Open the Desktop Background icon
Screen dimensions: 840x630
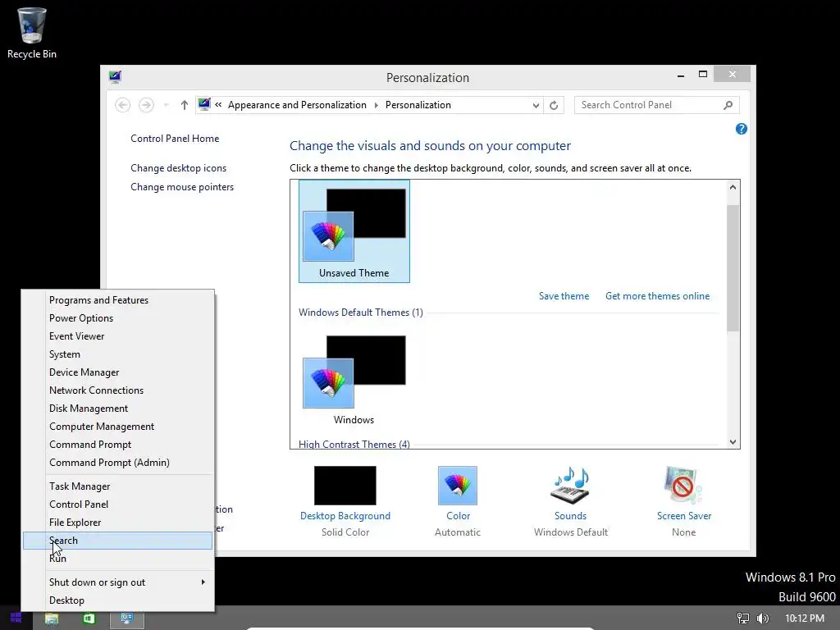[345, 486]
